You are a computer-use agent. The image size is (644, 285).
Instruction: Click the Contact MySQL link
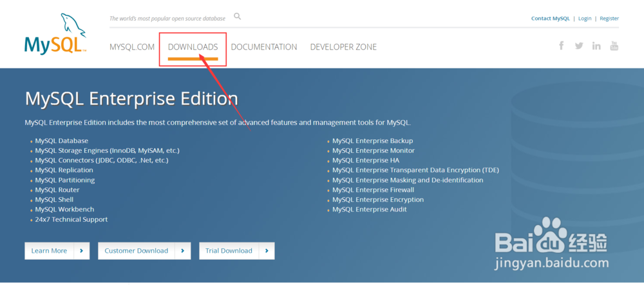coord(551,19)
